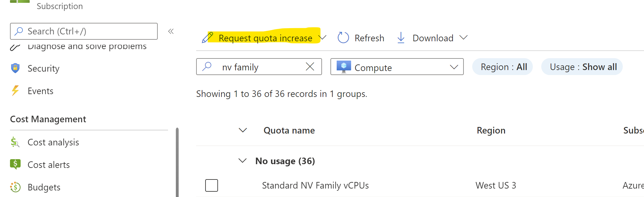Collapse the sidebar with double-chevron icon
The height and width of the screenshot is (197, 644).
click(171, 31)
